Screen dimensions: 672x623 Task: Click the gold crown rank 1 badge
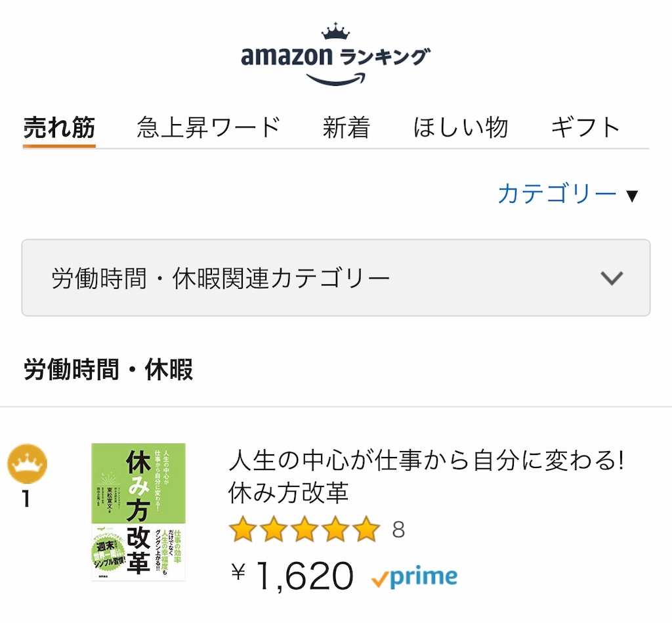28,464
